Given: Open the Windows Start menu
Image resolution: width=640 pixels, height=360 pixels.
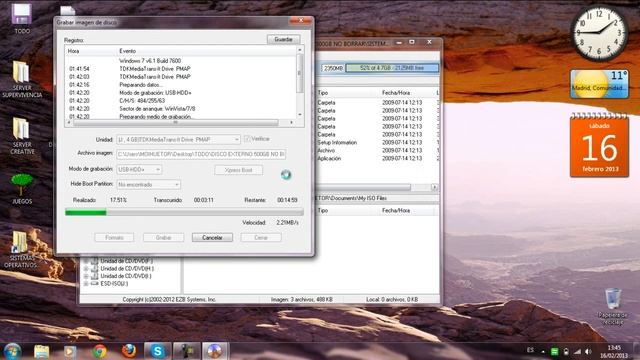Looking at the screenshot, I should [12, 351].
